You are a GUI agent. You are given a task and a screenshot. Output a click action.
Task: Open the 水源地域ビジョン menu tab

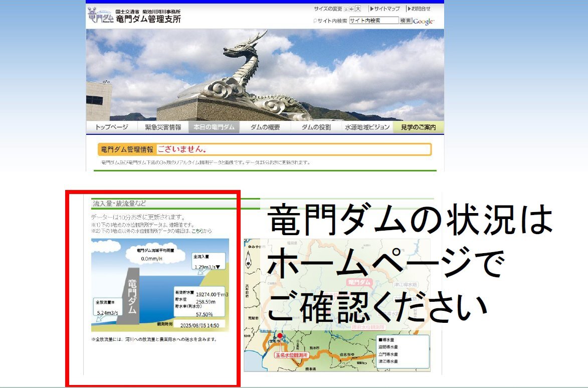[367, 127]
